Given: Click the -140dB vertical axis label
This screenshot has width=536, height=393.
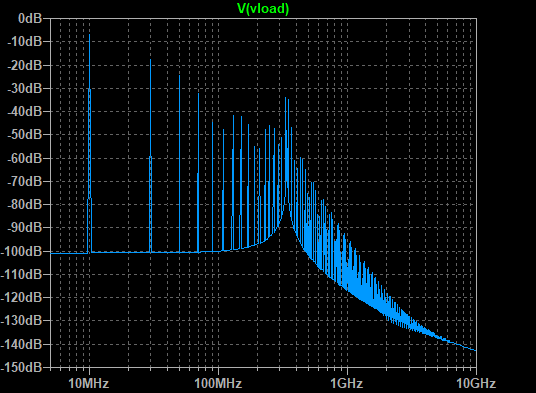Looking at the screenshot, I should click(22, 344).
